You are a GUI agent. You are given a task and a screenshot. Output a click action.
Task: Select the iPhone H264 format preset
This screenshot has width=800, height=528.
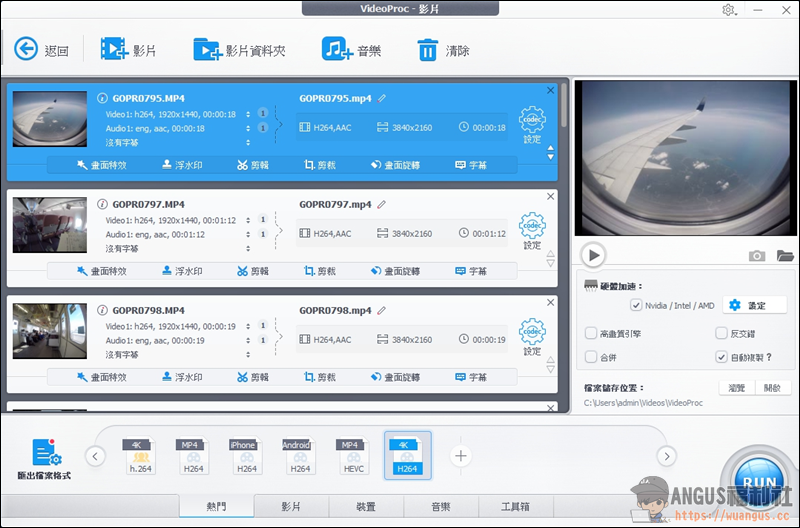coord(246,456)
